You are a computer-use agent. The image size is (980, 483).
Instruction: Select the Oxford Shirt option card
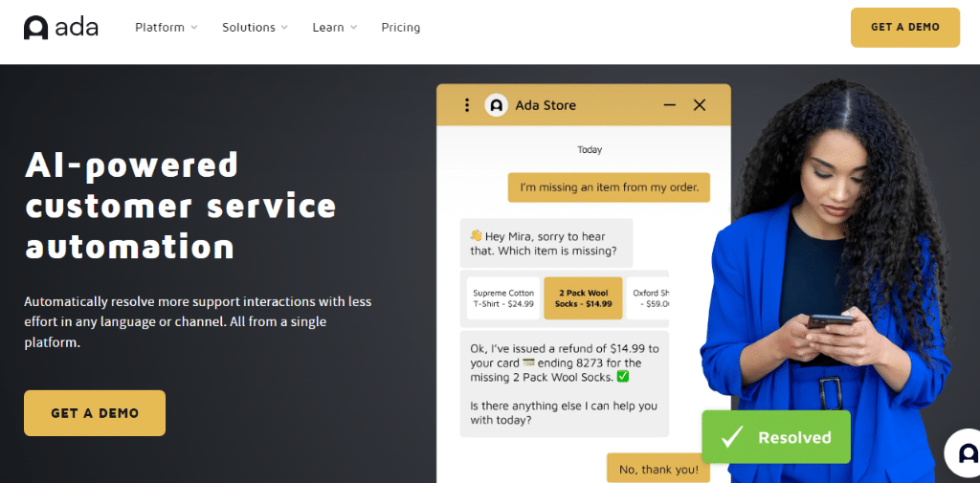point(648,298)
